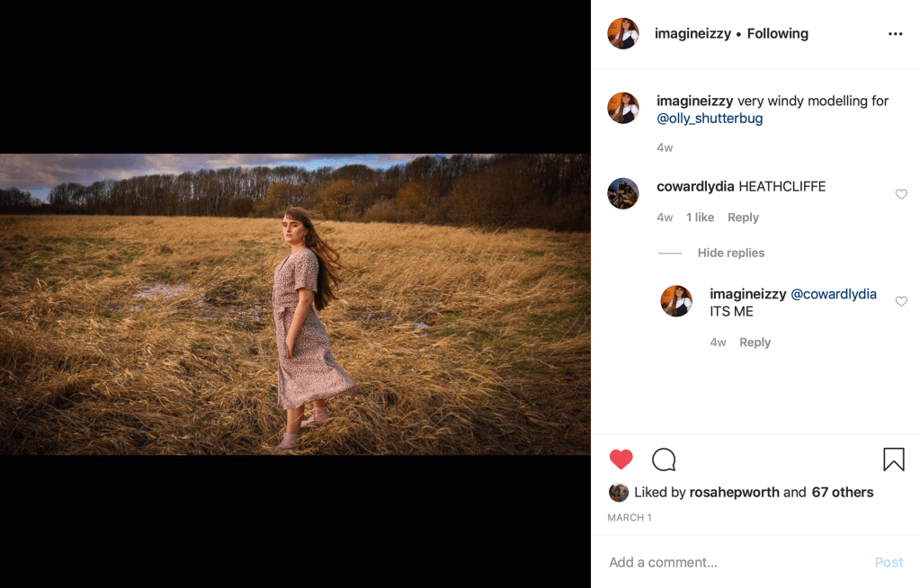Collapse thread with Hide replies
Image resolution: width=920 pixels, height=588 pixels.
click(x=730, y=253)
